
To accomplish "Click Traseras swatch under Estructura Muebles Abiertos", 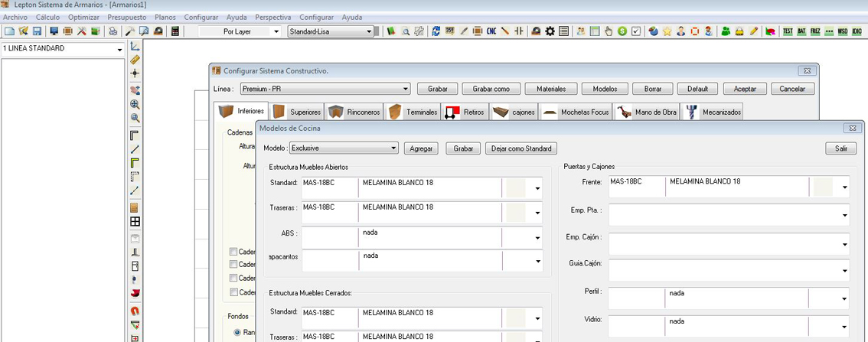I will click(x=515, y=212).
